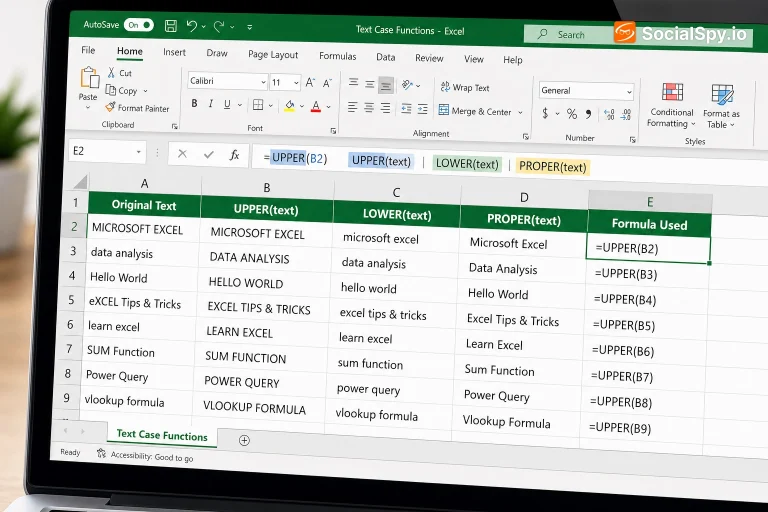The image size is (768, 512).
Task: Click the Increase Indent icon
Action: 423,109
